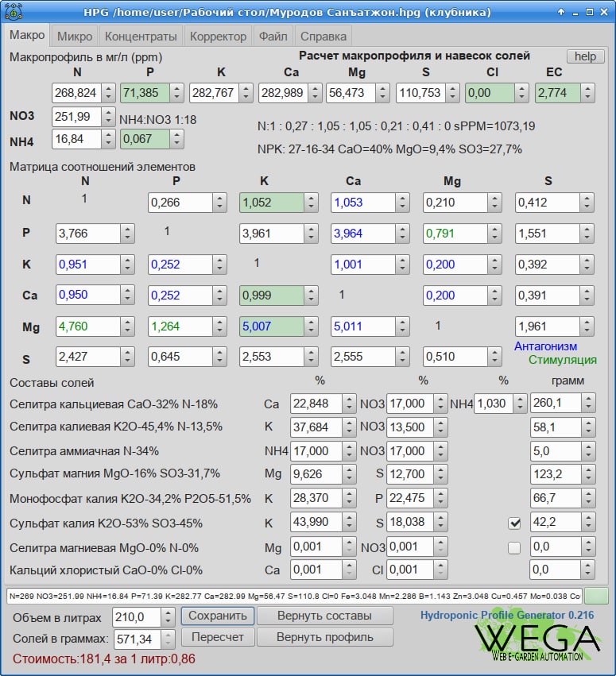Click the Селитра кальциевая grams field 260,1
This screenshot has width=616, height=676.
coord(556,403)
